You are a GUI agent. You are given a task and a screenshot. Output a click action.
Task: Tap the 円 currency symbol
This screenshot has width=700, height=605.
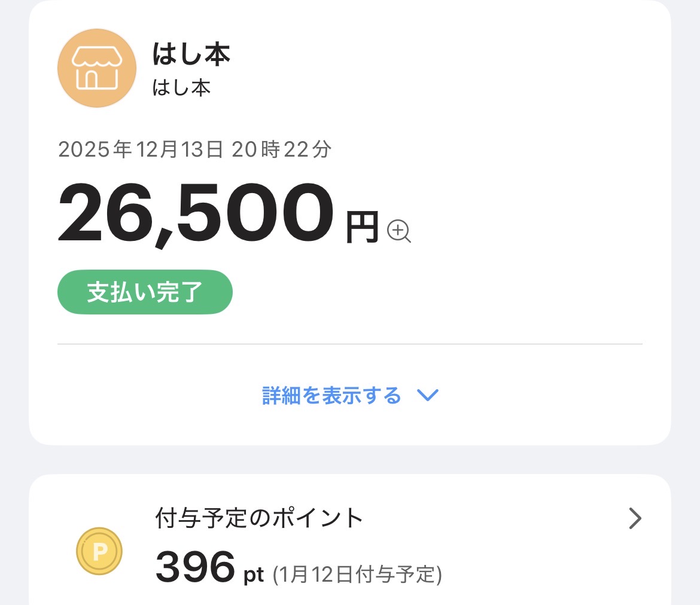point(363,227)
